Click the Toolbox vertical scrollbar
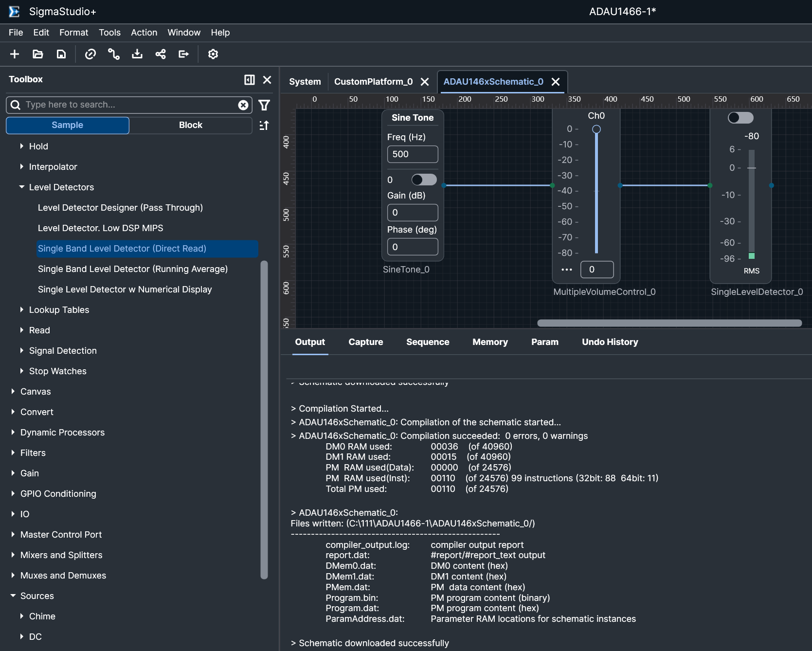Screen dimensions: 812x651 [x=264, y=420]
